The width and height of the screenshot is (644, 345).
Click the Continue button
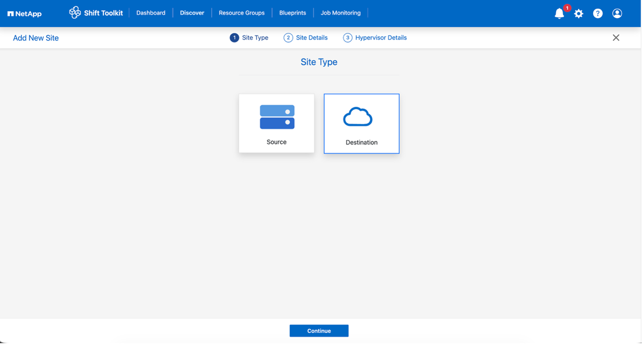click(319, 331)
